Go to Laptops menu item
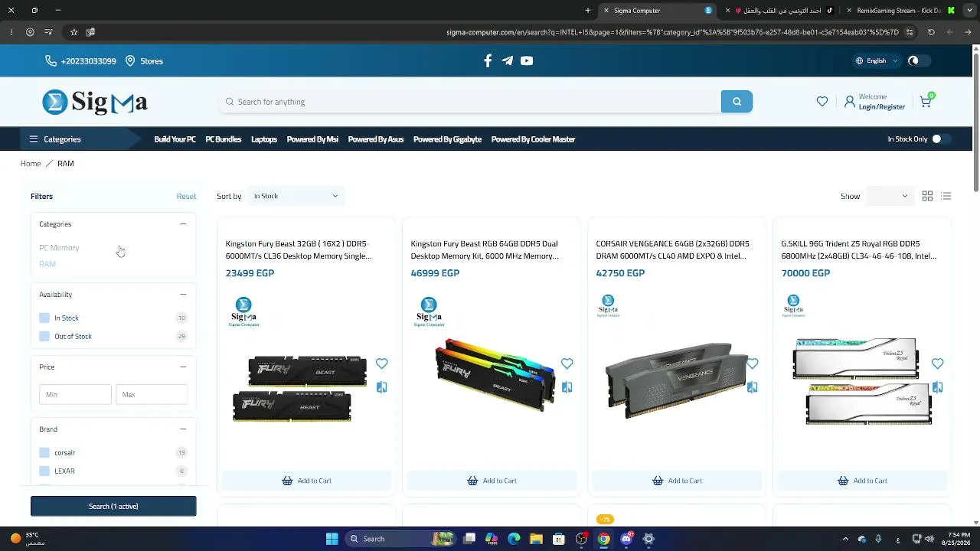Viewport: 980px width, 551px height. click(x=264, y=139)
